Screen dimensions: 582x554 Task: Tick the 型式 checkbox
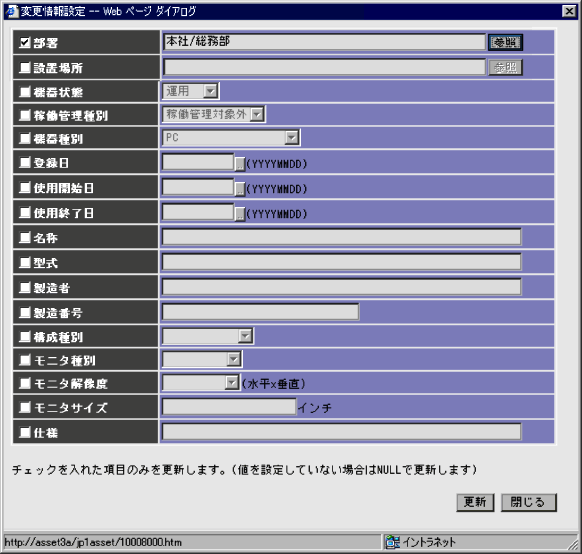tap(24, 262)
